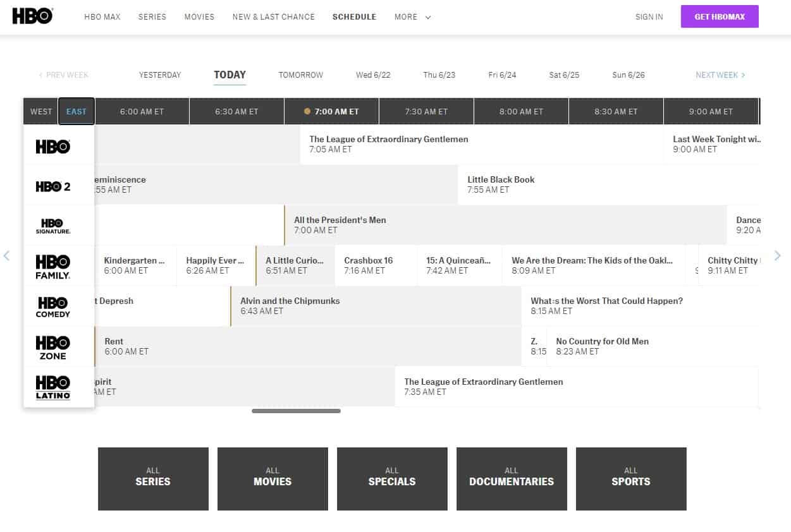The width and height of the screenshot is (791, 532).
Task: Click the GET HBOMAX button
Action: (720, 16)
